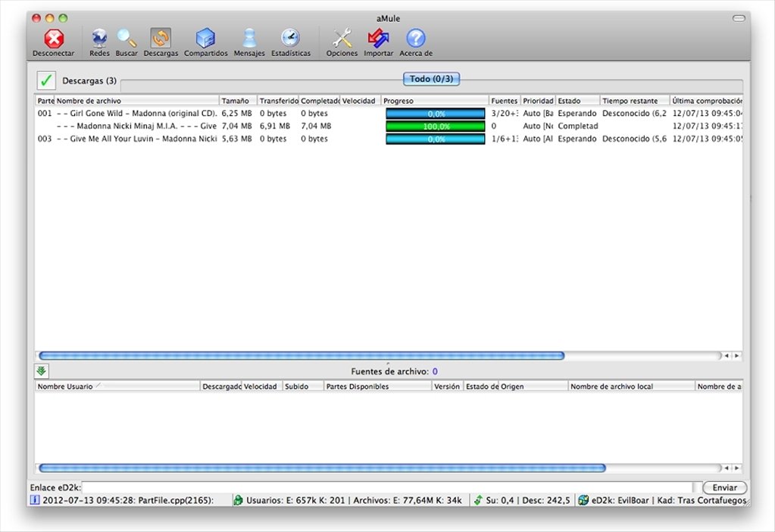The height and width of the screenshot is (532, 775).
Task: Sort sources by Partes Disponibles column
Action: coord(377,386)
